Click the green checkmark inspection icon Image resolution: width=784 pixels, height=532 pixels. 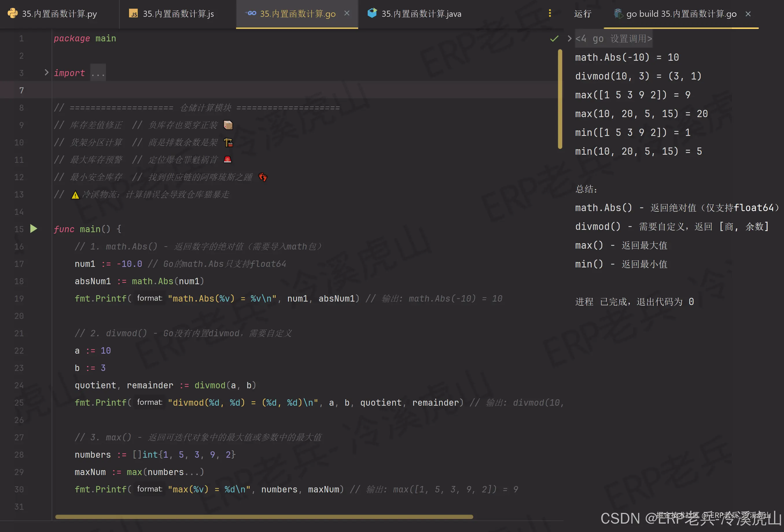[x=554, y=39]
